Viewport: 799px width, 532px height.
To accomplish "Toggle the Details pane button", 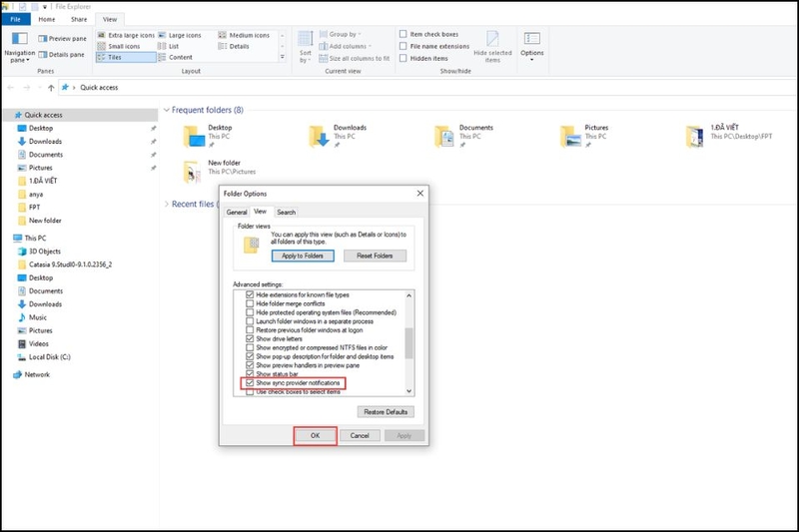I will pyautogui.click(x=61, y=55).
